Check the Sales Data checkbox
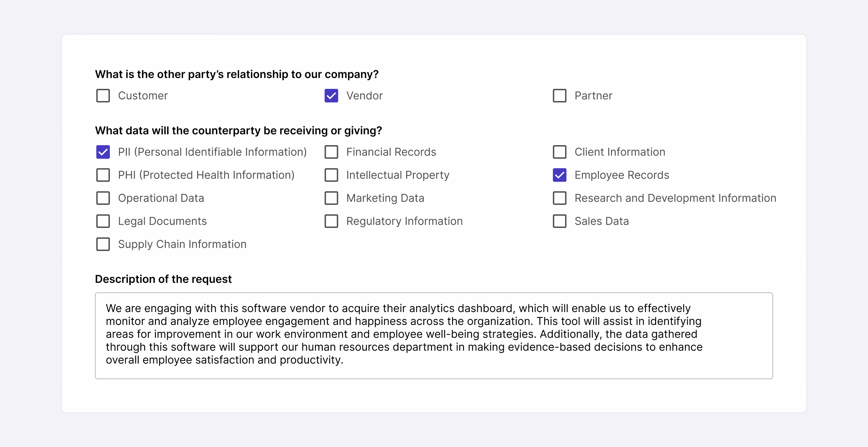This screenshot has width=868, height=447. point(559,221)
